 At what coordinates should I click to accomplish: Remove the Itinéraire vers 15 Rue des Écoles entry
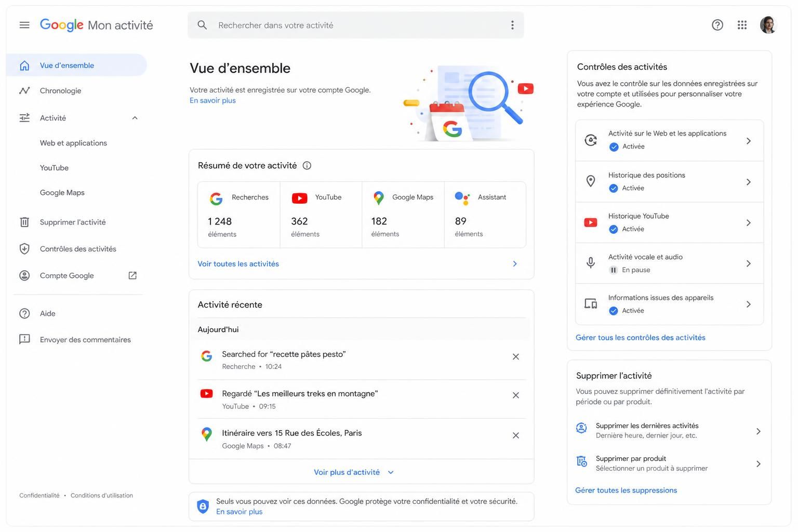(x=516, y=435)
